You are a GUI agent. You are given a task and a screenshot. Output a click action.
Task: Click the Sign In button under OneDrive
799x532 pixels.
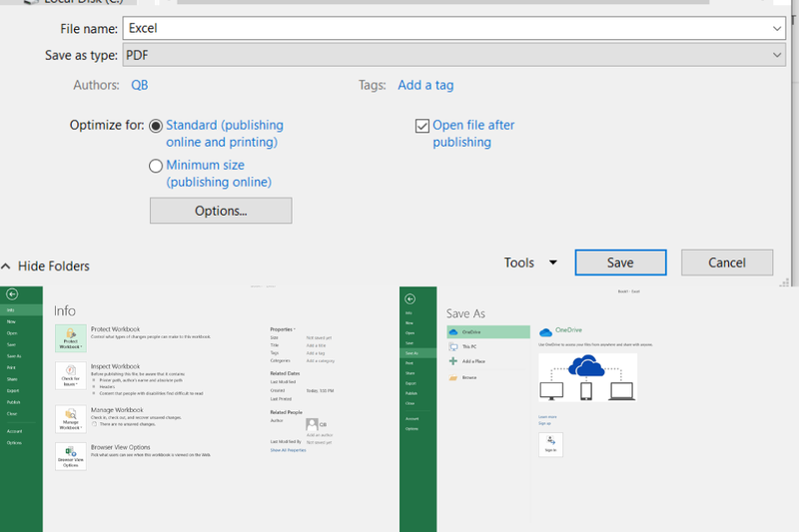tap(551, 444)
